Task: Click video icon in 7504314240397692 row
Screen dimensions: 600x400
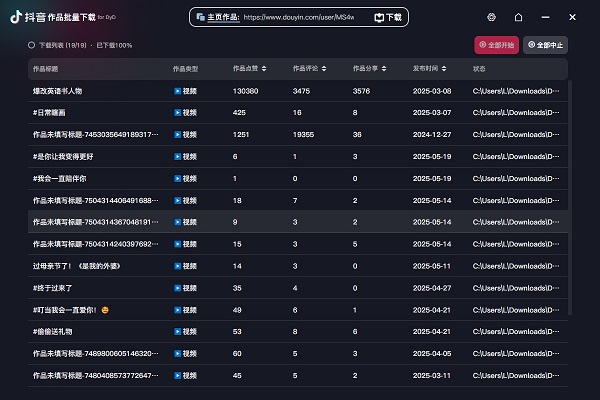Action: coord(178,244)
